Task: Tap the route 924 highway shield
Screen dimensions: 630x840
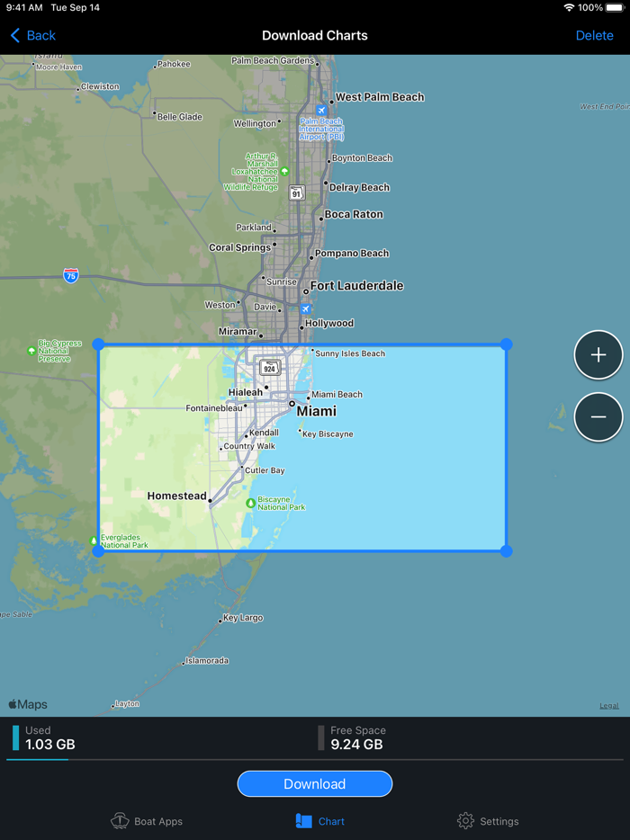Action: (x=270, y=368)
